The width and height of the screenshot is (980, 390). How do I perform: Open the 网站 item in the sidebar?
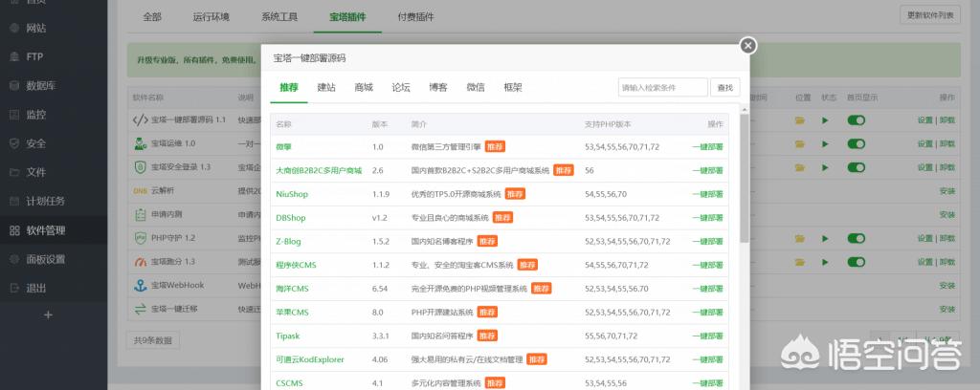point(35,28)
